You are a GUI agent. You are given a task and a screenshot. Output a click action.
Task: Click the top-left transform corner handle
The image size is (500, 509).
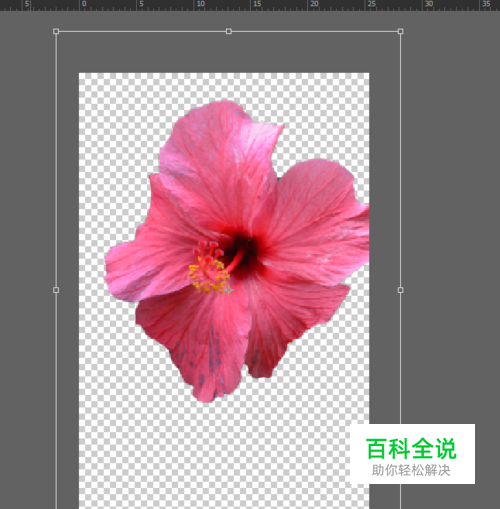(x=56, y=31)
